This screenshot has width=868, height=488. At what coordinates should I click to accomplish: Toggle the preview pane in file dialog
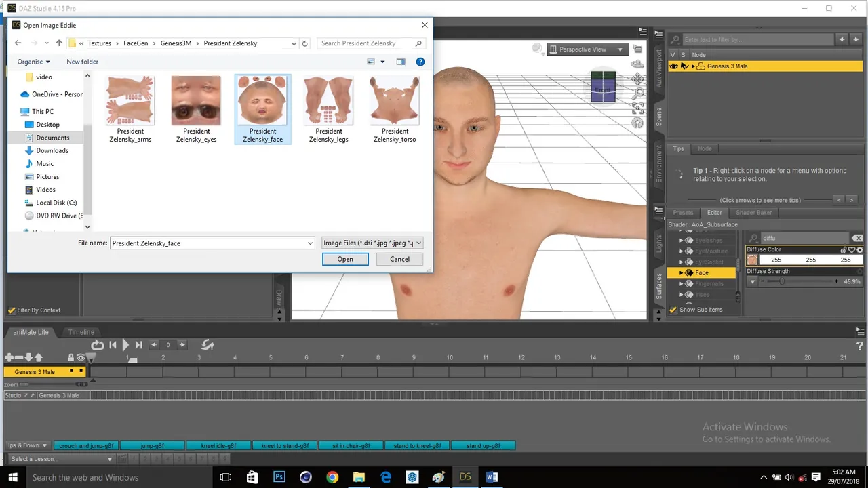click(x=401, y=62)
